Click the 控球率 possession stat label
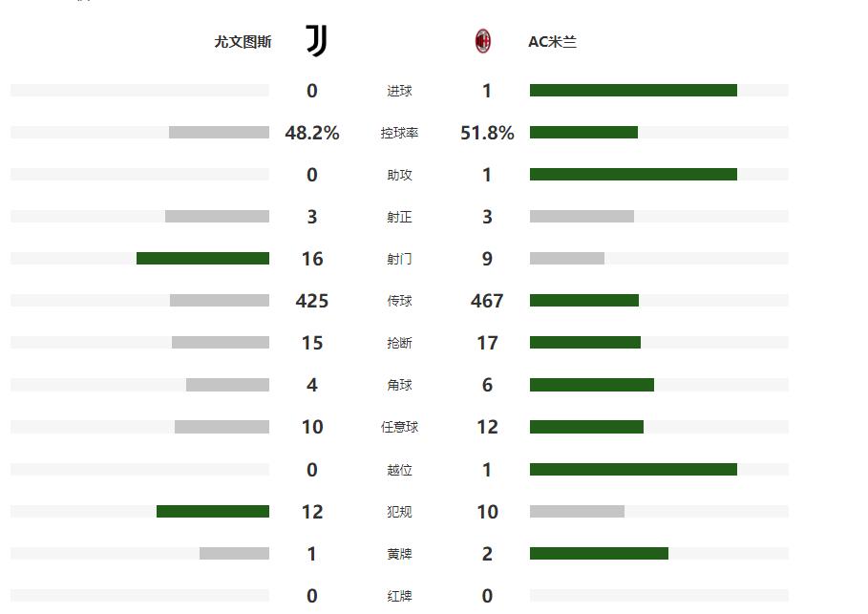The height and width of the screenshot is (614, 868). (399, 133)
